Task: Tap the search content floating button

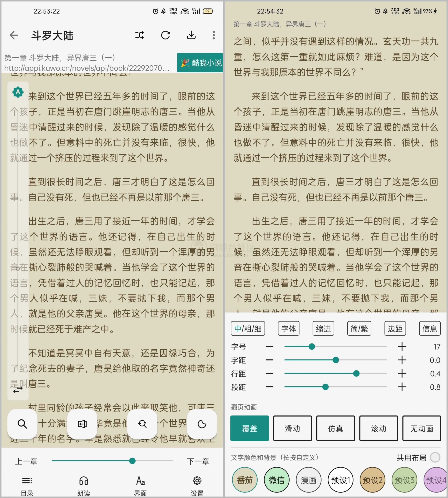Action: pyautogui.click(x=22, y=424)
